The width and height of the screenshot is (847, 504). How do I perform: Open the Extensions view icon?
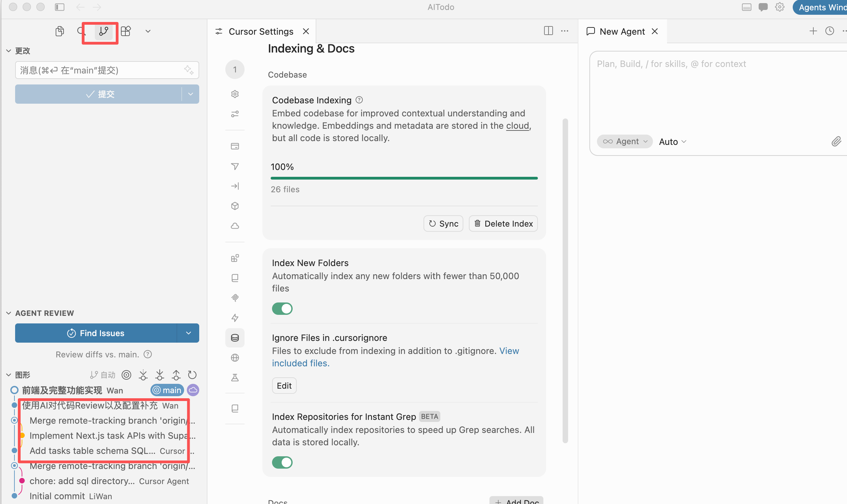[x=126, y=31]
